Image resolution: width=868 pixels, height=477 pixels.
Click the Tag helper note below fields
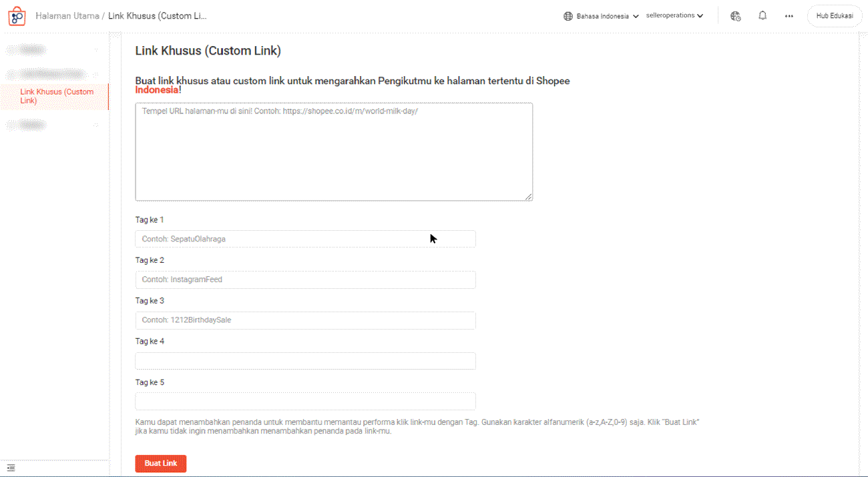[x=417, y=427]
